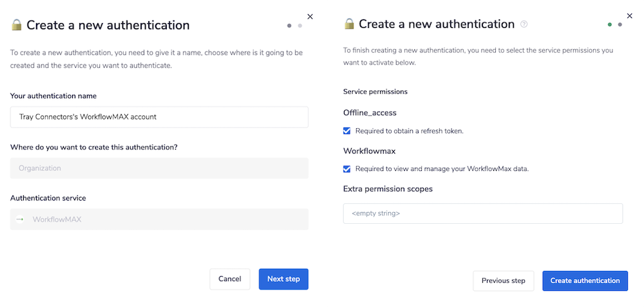
Task: Close the dialog containing the Next step button
Action: tap(310, 17)
